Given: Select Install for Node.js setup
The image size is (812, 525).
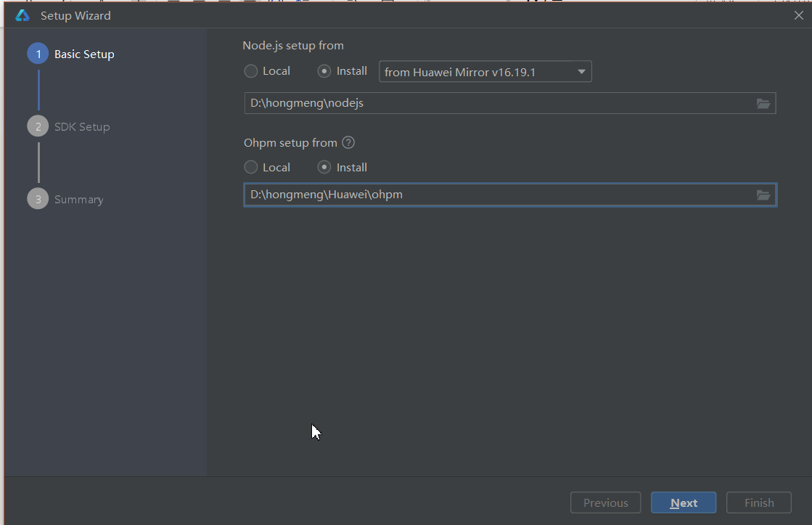Looking at the screenshot, I should click(x=343, y=71).
